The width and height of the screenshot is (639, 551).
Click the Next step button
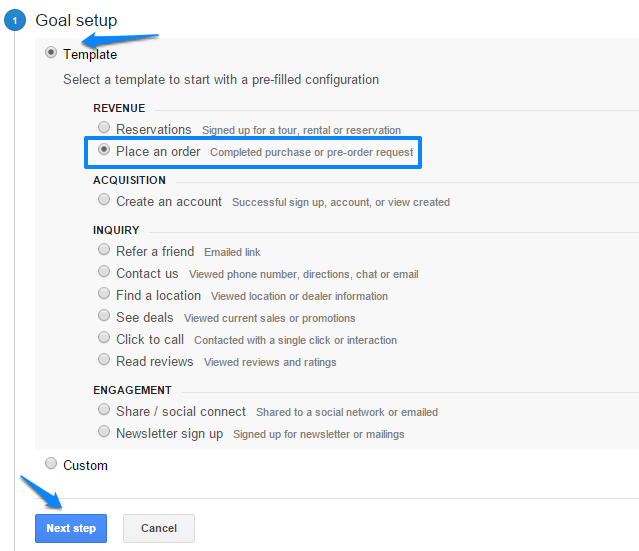click(71, 528)
